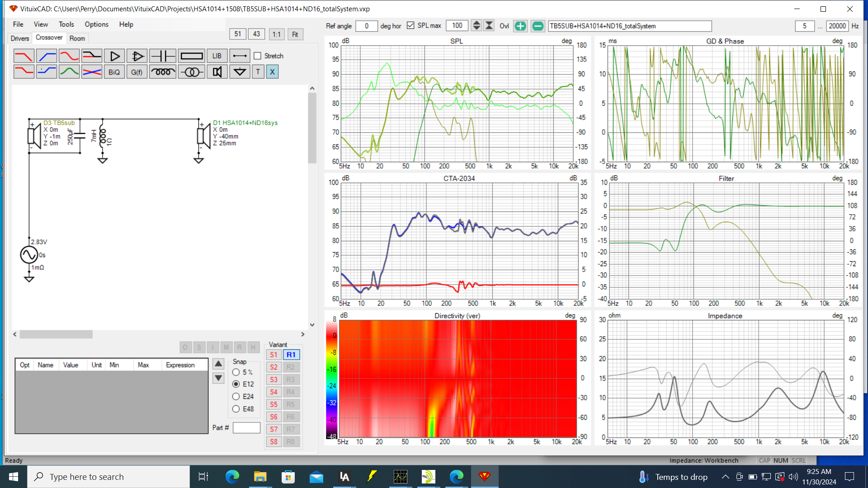Viewport: 868px width, 488px height.
Task: Open the File menu
Action: coord(18,24)
